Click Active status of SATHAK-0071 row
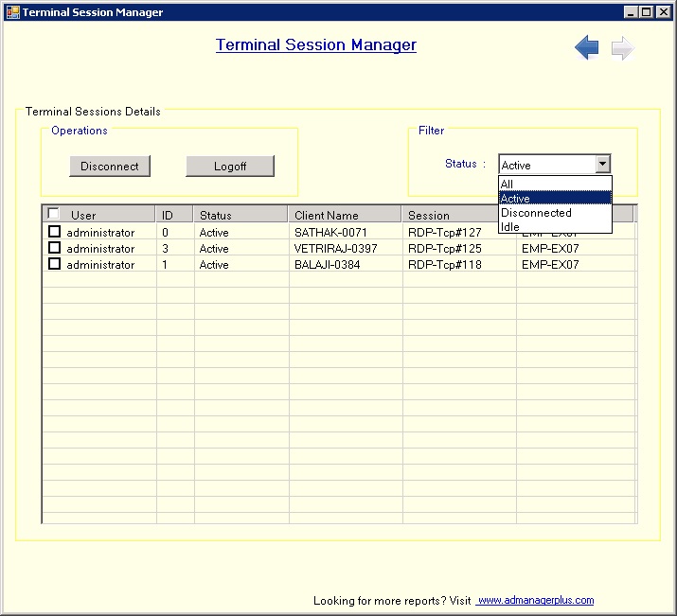The width and height of the screenshot is (677, 616). point(214,233)
